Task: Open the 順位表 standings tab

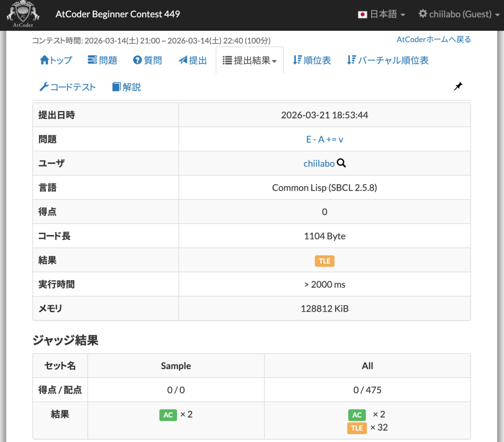Action: (x=312, y=60)
